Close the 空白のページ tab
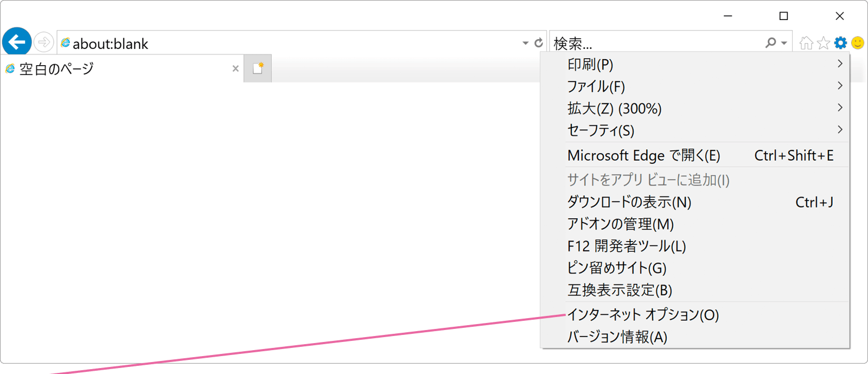The width and height of the screenshot is (868, 374). point(235,68)
